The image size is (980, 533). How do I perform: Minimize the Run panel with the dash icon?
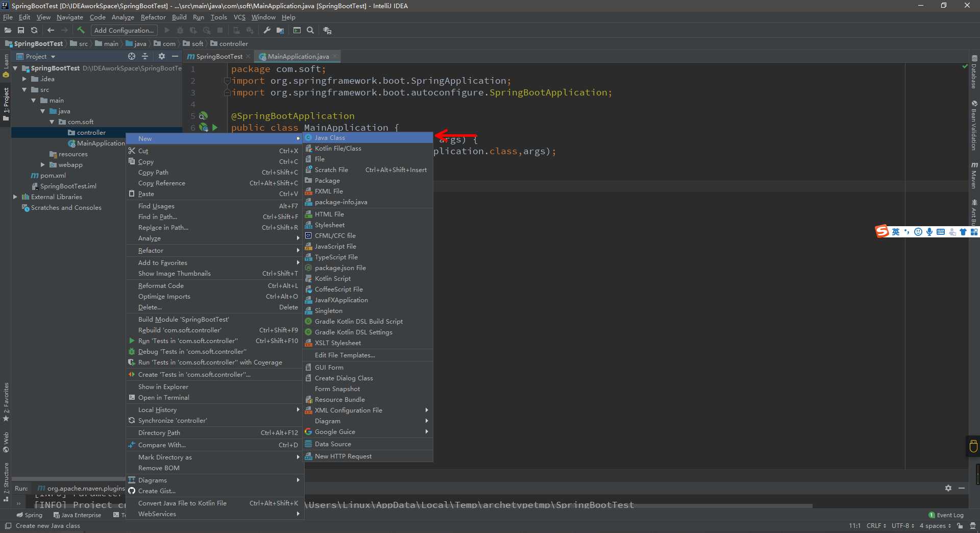click(x=962, y=488)
